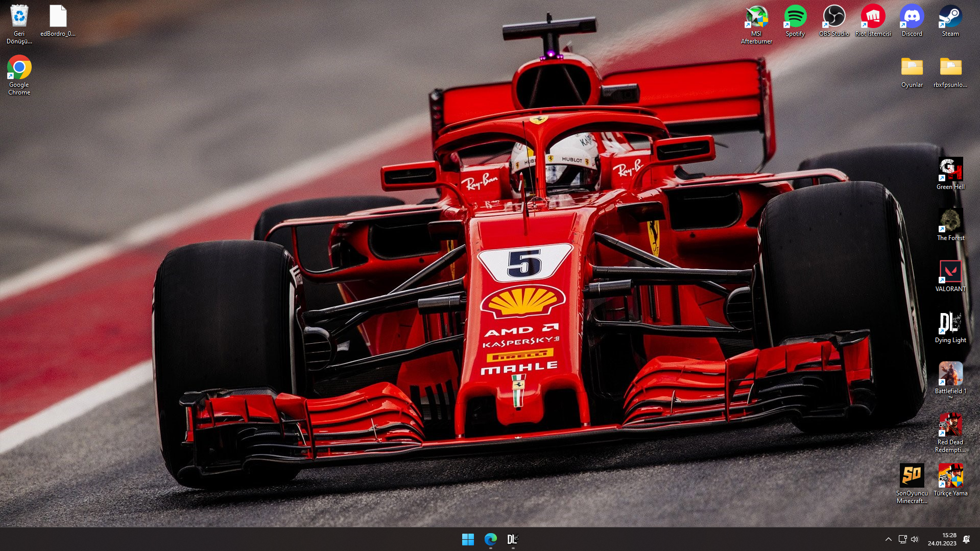The height and width of the screenshot is (551, 980).
Task: Launch Battlefield 1 from the desktop
Action: (x=950, y=380)
